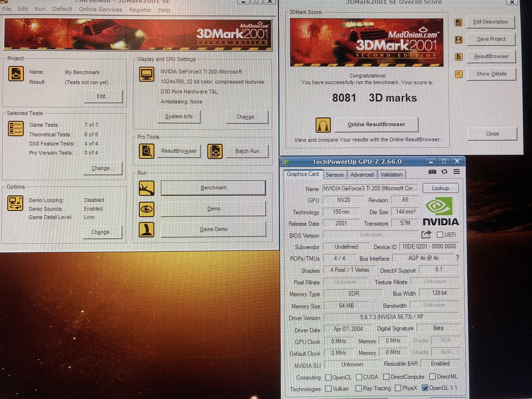Click Change... button under Options
This screenshot has height=399, width=532.
(x=102, y=232)
